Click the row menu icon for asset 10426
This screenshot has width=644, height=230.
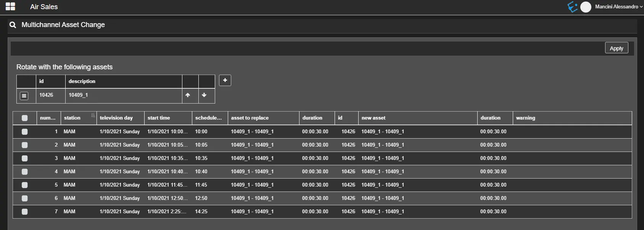24,96
